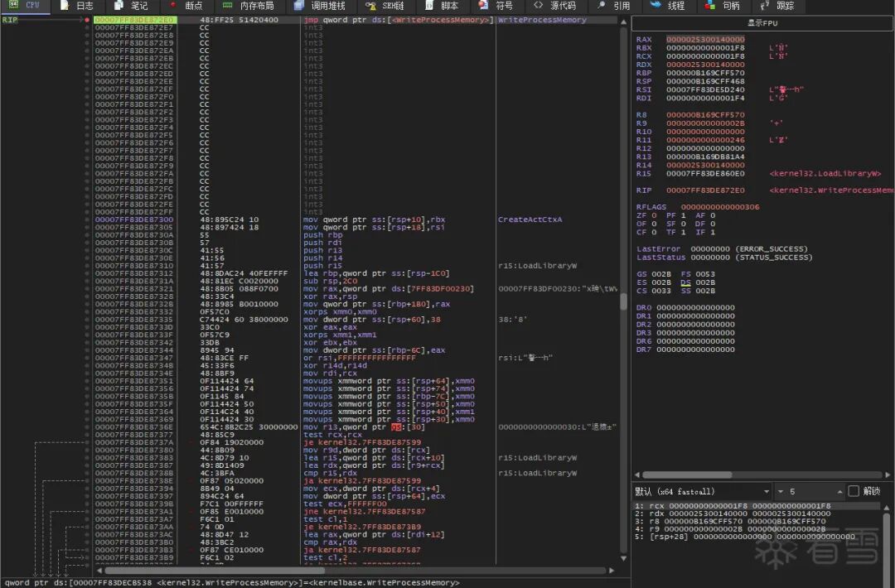Viewport: 895px width, 588px height.
Task: Open the 句柄 handles tab
Action: tap(723, 5)
